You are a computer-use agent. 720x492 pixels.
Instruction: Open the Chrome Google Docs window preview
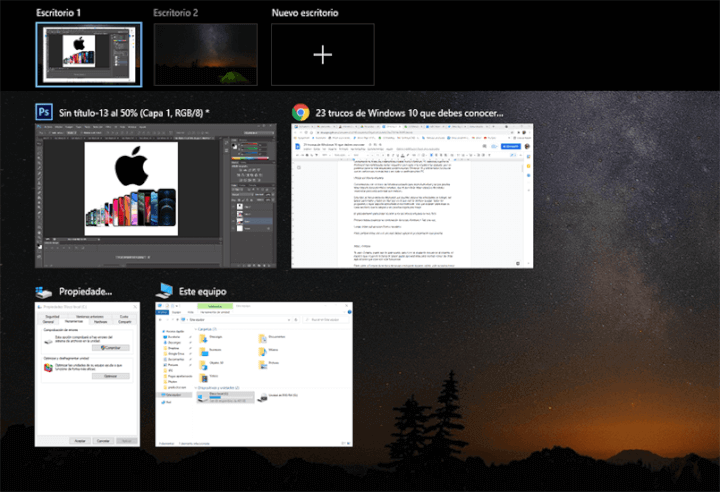(x=412, y=196)
